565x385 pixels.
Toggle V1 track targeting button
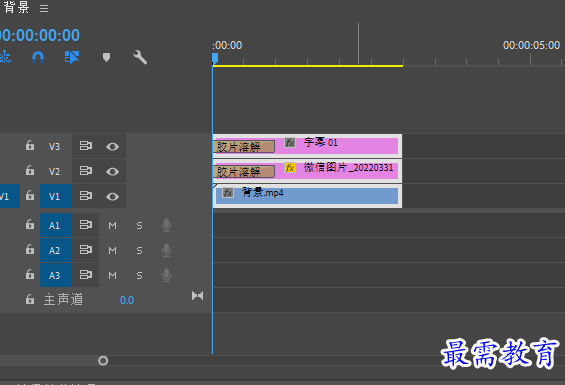(x=56, y=196)
